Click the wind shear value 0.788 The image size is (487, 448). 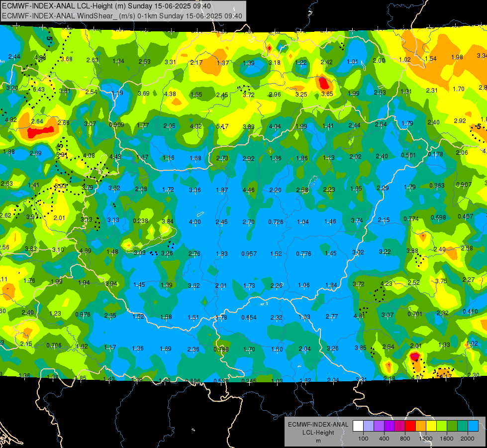click(x=221, y=349)
